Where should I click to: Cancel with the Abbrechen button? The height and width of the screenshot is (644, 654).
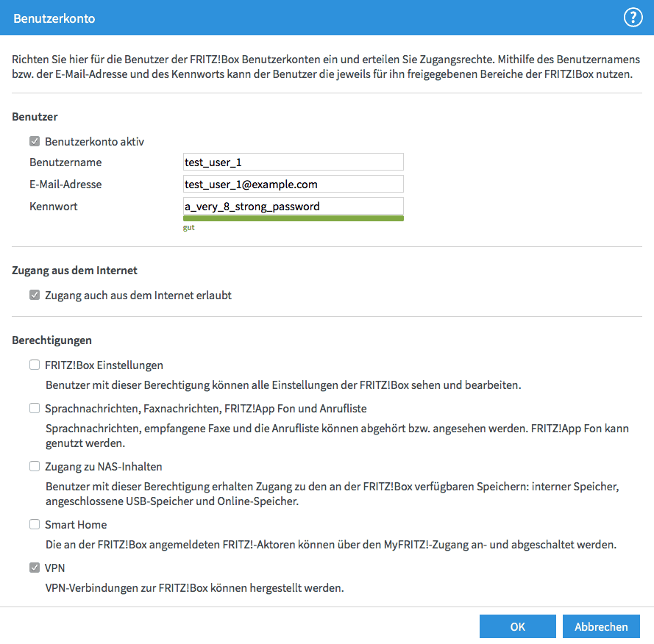coord(601,626)
